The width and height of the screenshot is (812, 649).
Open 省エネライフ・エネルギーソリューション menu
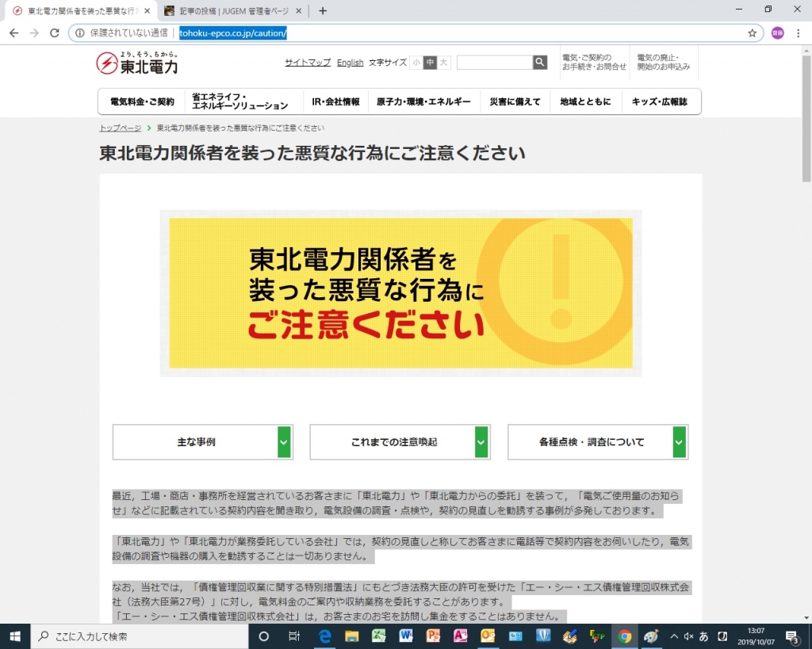(x=244, y=101)
